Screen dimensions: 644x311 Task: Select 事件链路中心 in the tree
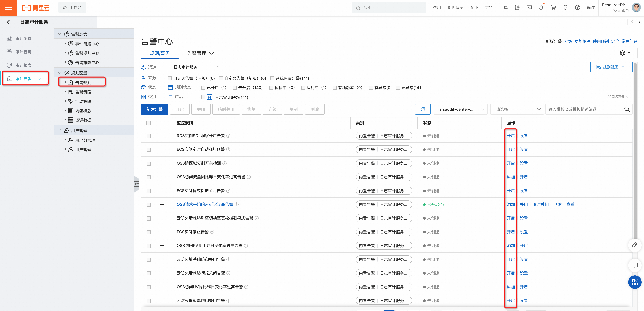(87, 44)
